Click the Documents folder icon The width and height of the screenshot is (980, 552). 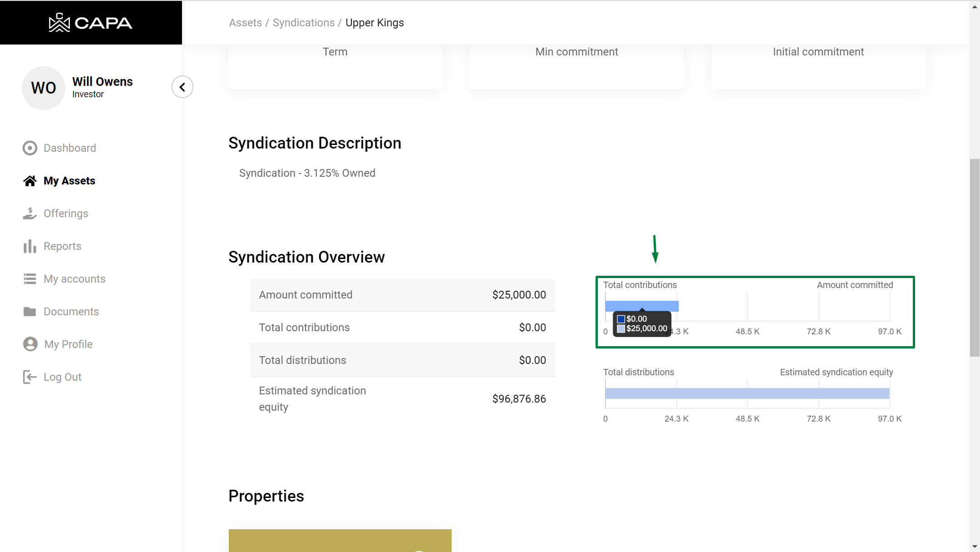click(30, 312)
